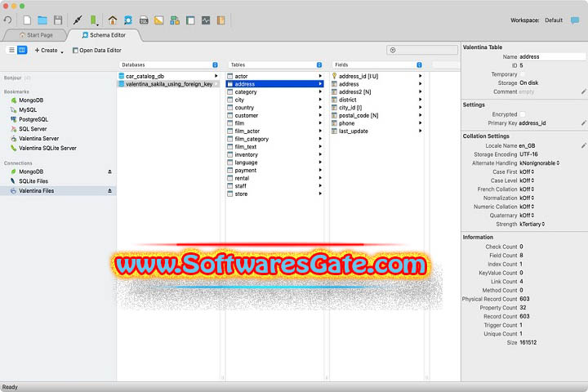Open the Fields column dropdown
Screen dimensions: 588x392
tap(419, 65)
